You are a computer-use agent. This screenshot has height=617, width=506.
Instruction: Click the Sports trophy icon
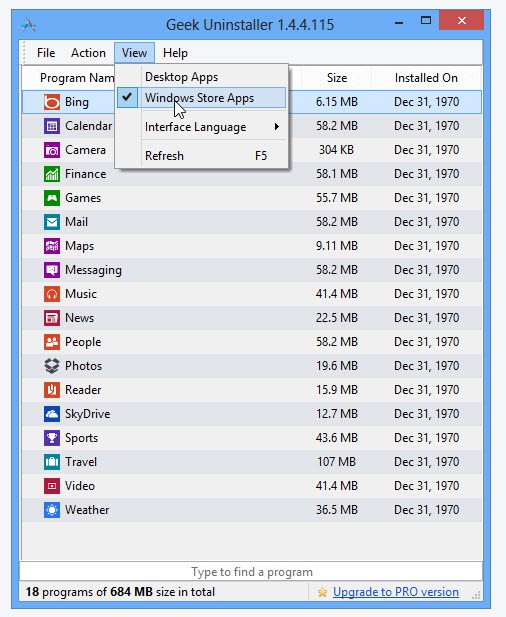52,438
